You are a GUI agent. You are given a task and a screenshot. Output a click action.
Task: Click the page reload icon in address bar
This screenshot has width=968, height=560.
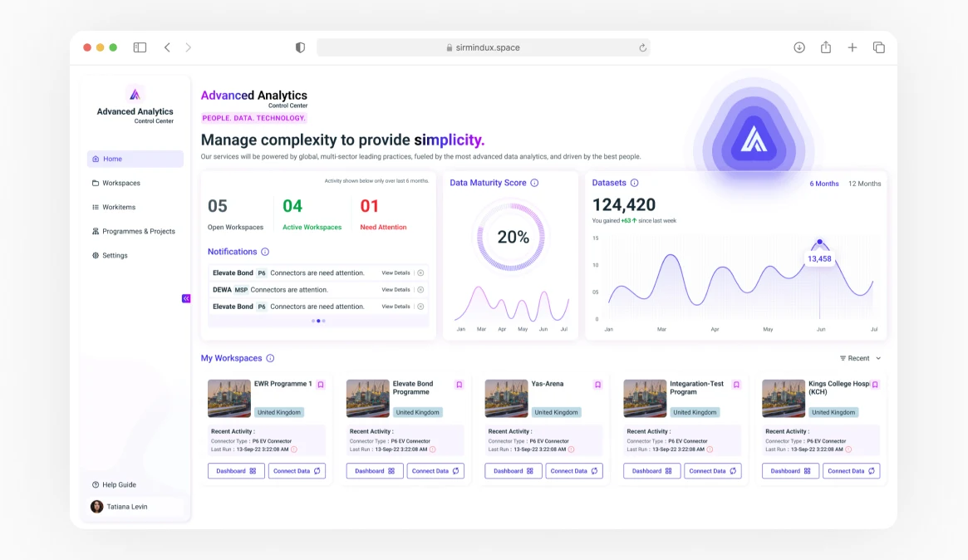642,48
